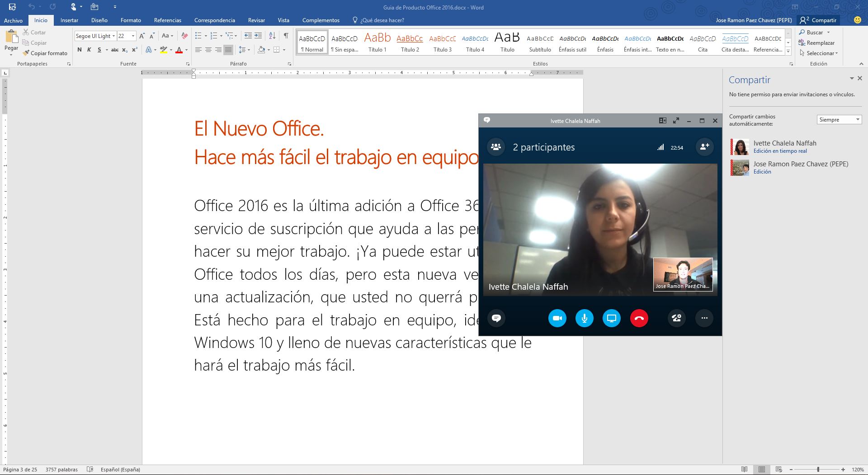Screen dimensions: 868x475
Task: Toggle subscript formatting
Action: tap(125, 50)
